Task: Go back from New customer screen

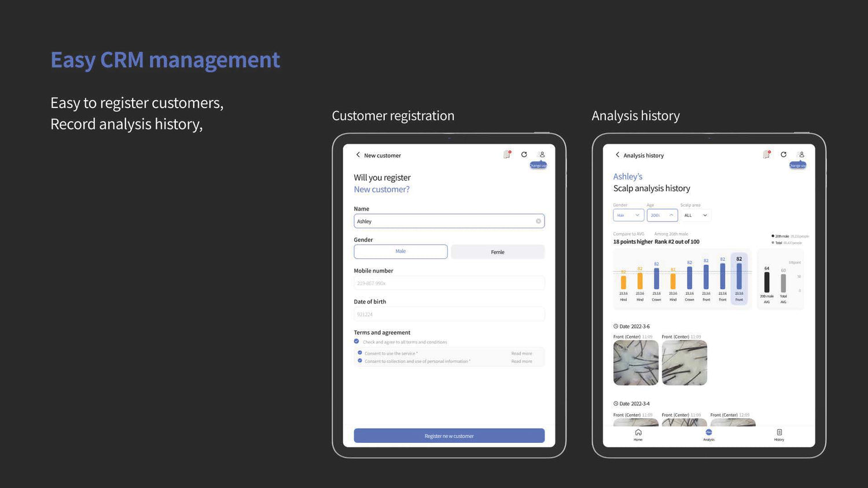Action: tap(358, 155)
